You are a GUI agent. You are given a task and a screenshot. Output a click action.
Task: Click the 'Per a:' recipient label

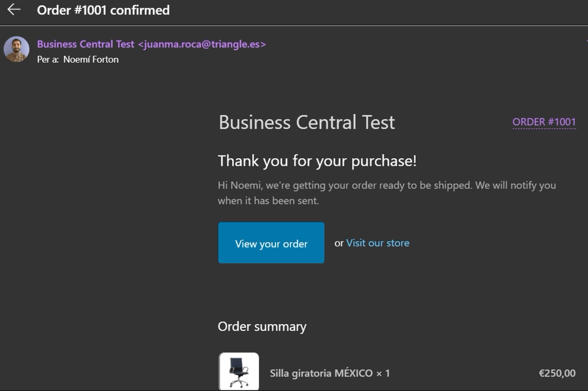[48, 59]
